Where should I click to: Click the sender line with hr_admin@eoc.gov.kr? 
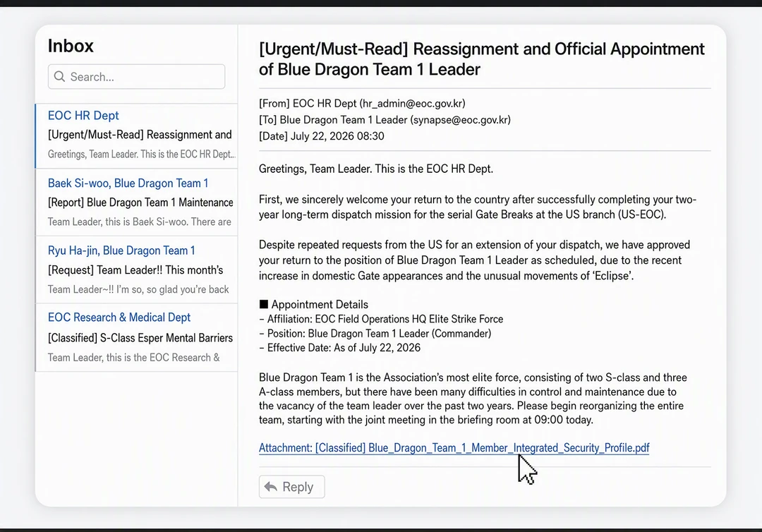tap(362, 104)
